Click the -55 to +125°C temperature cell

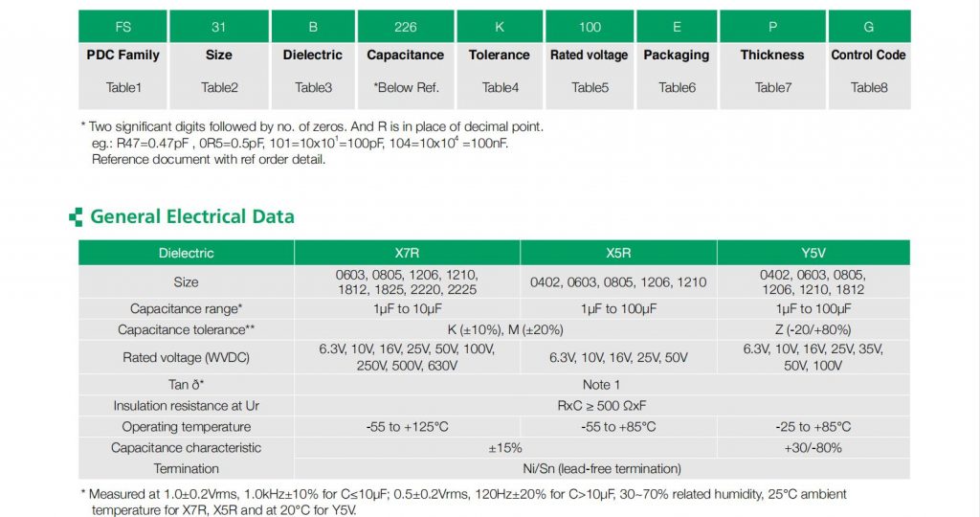click(x=407, y=427)
